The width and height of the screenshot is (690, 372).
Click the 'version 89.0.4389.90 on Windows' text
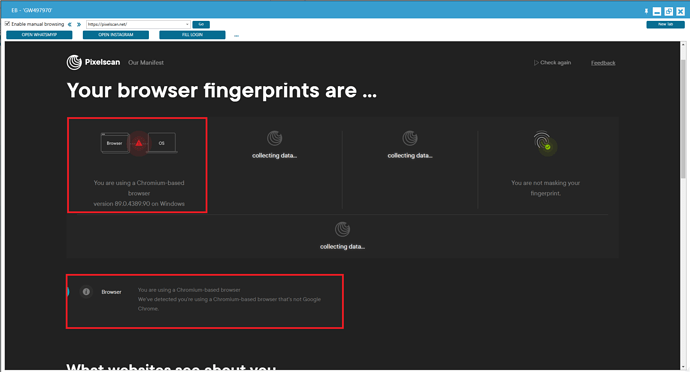coord(139,203)
